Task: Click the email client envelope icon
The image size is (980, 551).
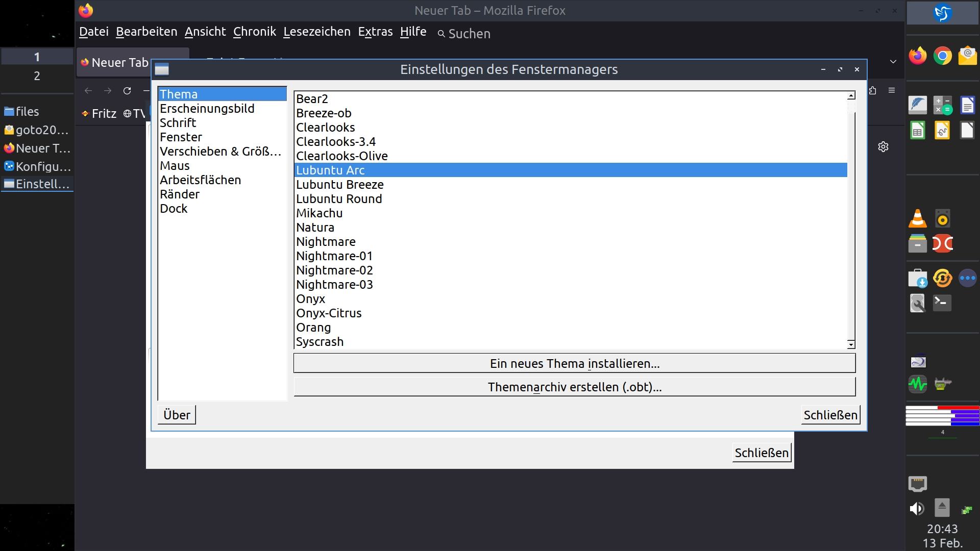Action: point(967,56)
